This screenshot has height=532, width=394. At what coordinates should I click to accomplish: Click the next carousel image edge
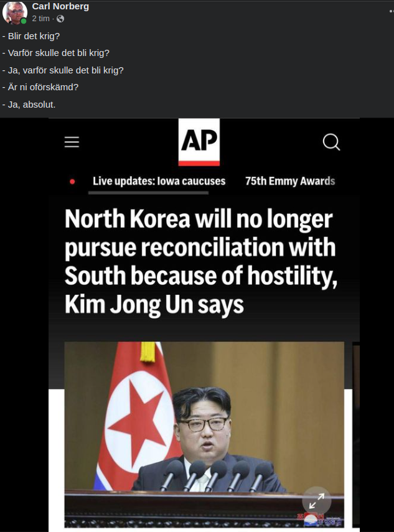[356, 434]
